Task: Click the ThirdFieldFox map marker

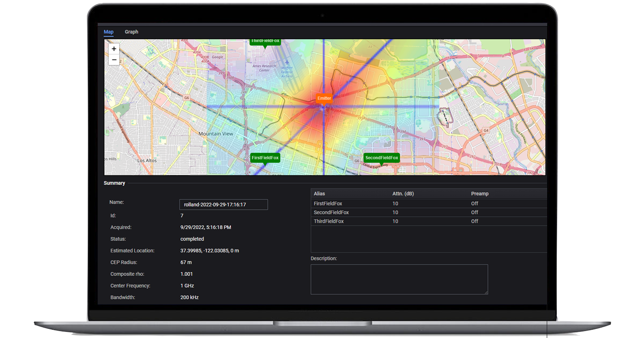Action: click(x=265, y=41)
